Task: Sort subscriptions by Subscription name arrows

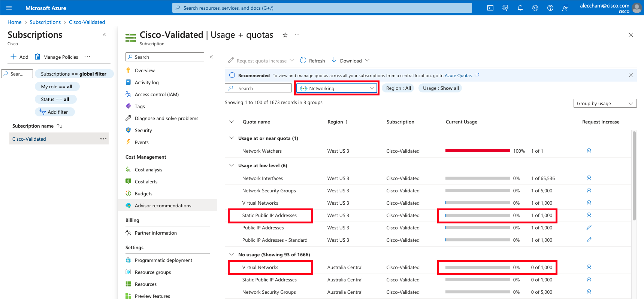Action: [60, 126]
